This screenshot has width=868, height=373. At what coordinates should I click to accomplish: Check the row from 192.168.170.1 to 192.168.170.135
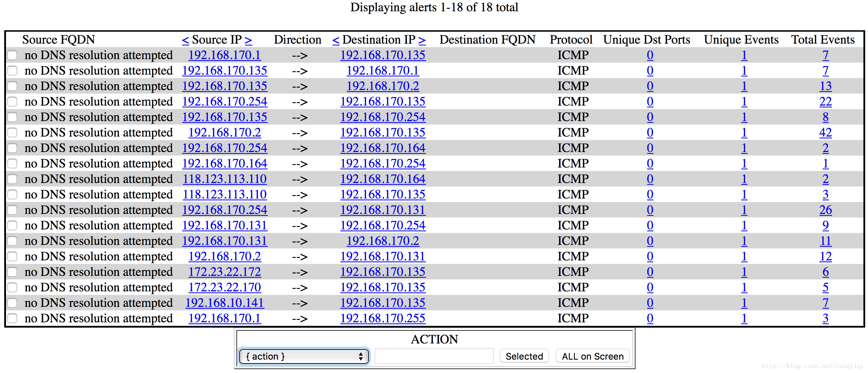(12, 55)
